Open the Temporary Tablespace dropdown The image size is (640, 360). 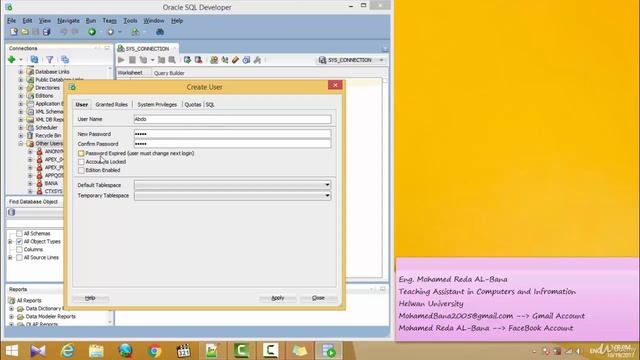(327, 196)
